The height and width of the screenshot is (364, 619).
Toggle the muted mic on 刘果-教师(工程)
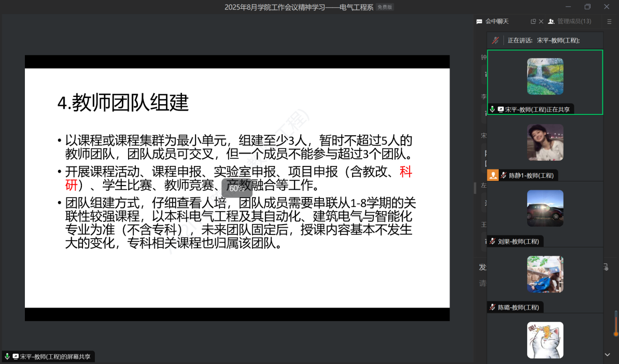point(493,241)
